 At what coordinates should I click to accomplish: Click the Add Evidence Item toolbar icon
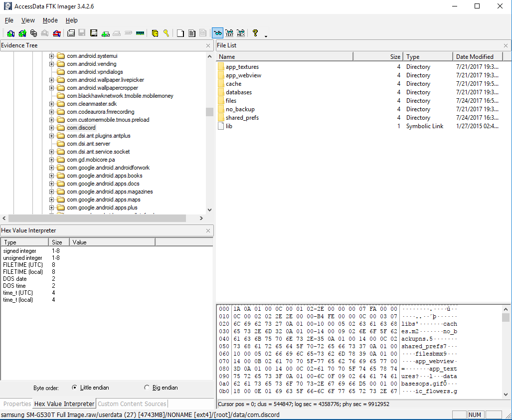point(11,33)
